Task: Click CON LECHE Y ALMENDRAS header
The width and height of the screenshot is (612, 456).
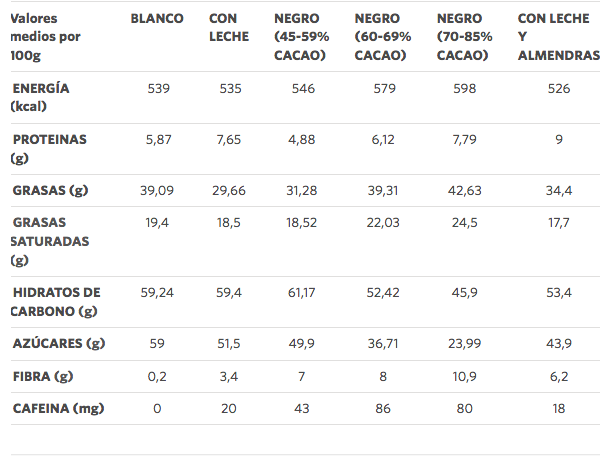Action: (x=559, y=37)
